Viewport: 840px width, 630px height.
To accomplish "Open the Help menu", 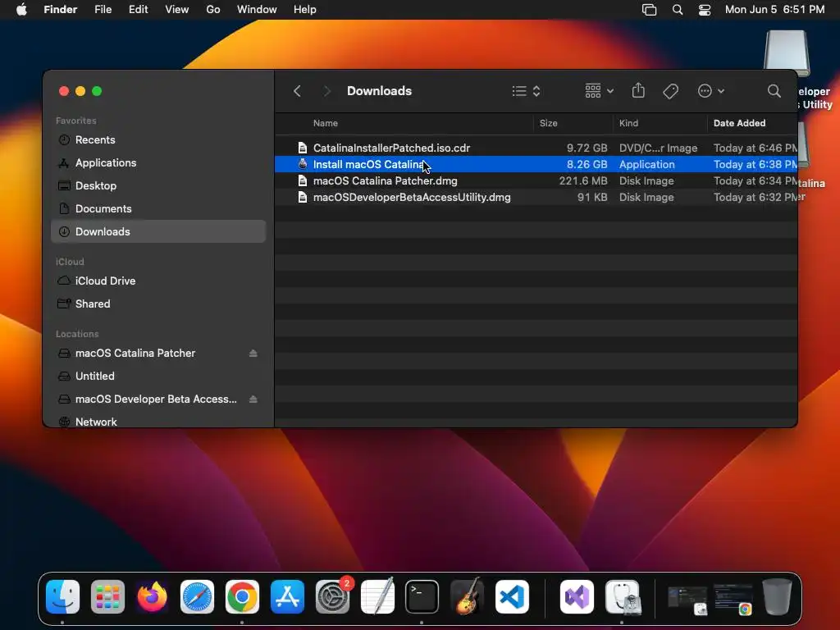I will pyautogui.click(x=305, y=10).
